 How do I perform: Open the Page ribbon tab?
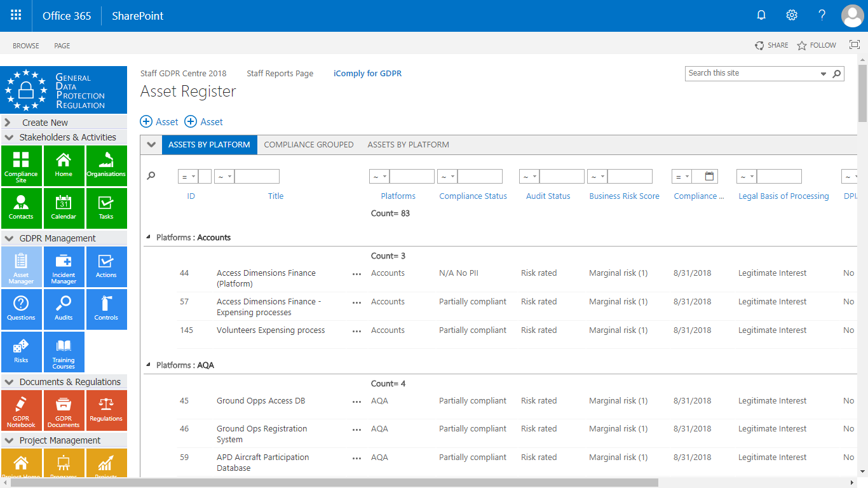click(62, 46)
